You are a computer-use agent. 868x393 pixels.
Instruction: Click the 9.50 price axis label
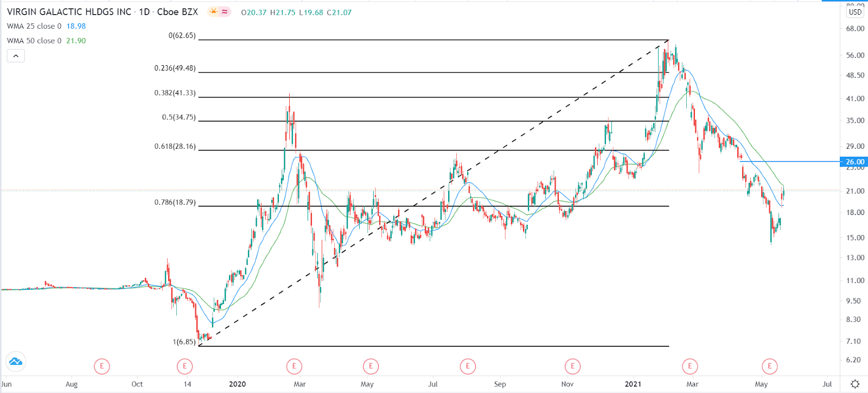click(853, 301)
